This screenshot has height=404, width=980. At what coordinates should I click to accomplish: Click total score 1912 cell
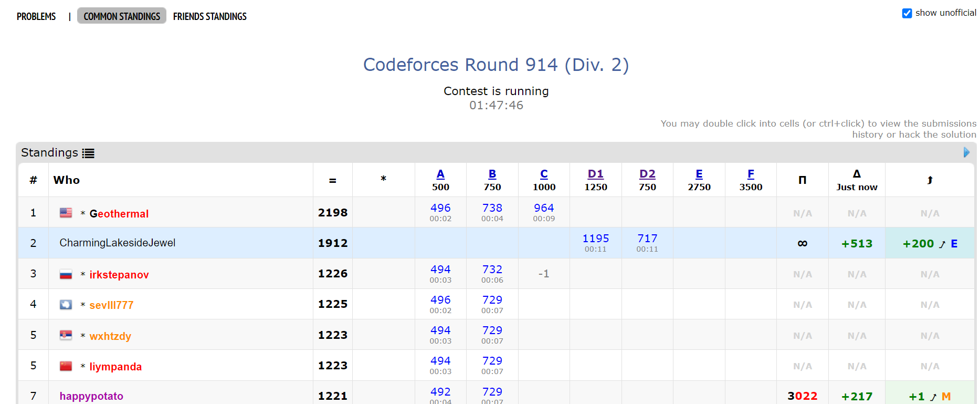(333, 243)
